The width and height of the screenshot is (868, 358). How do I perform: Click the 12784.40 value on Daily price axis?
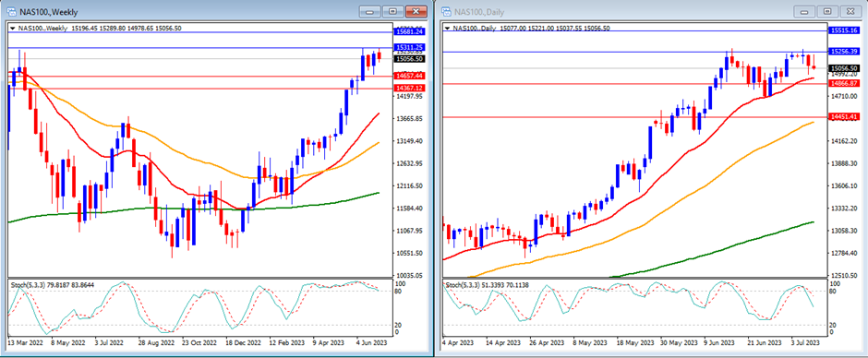coord(844,254)
